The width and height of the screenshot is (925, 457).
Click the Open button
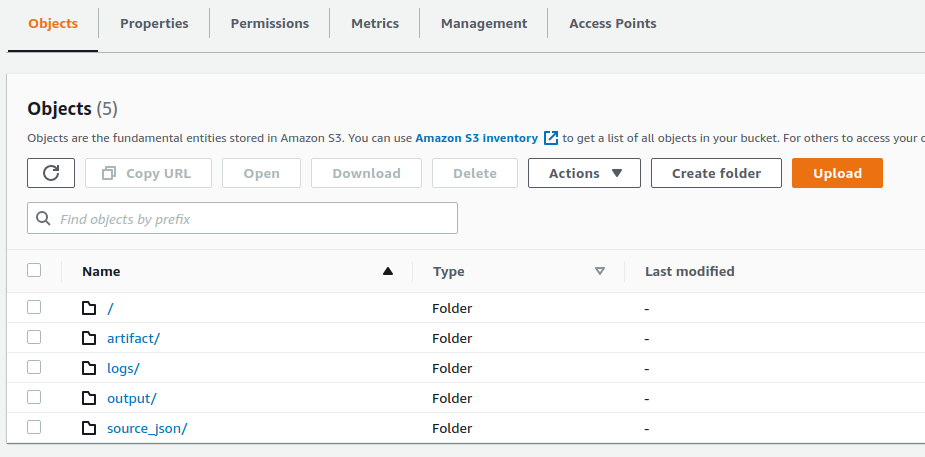(x=261, y=173)
